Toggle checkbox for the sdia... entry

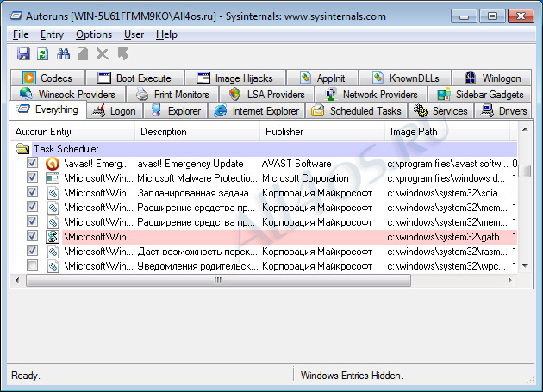[x=32, y=192]
